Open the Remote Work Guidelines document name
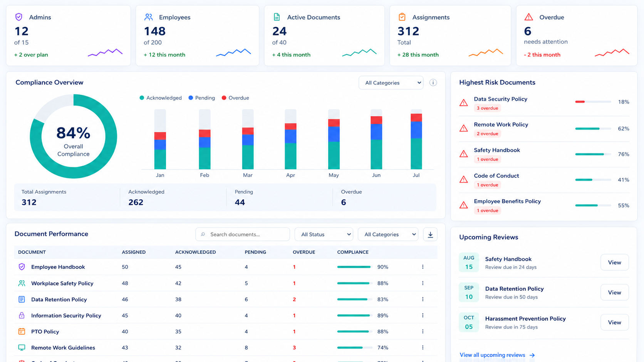 point(63,347)
